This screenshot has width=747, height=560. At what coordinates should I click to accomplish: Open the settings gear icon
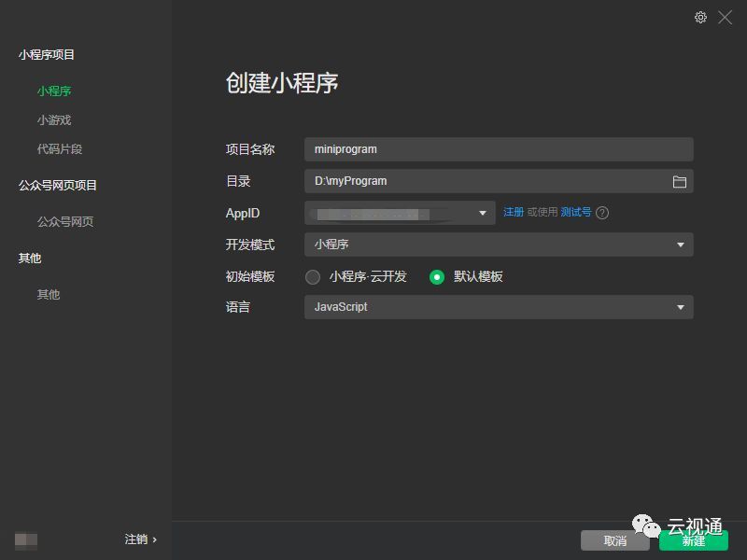[x=700, y=17]
